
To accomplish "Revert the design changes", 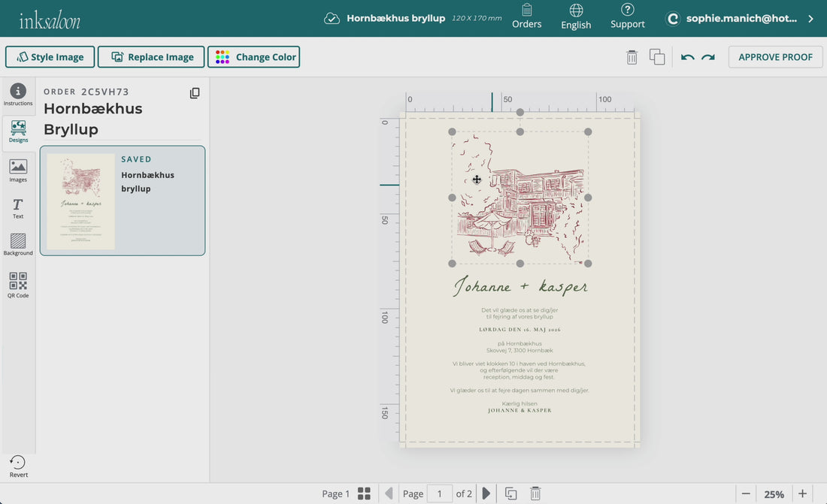I will [x=18, y=466].
